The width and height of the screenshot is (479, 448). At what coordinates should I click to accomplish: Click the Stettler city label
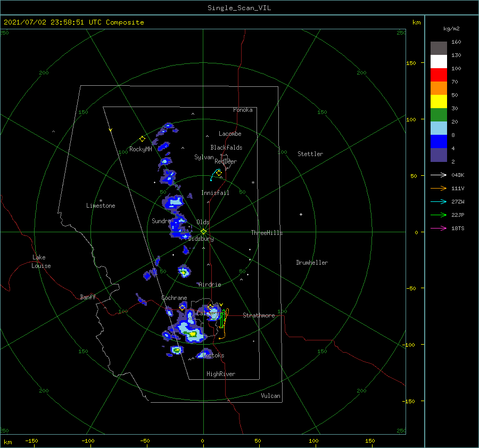click(x=310, y=154)
